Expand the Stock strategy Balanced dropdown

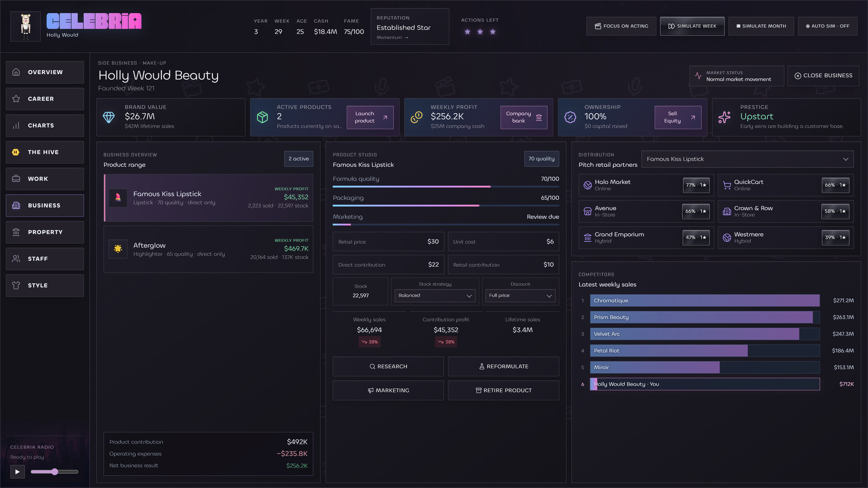(435, 296)
